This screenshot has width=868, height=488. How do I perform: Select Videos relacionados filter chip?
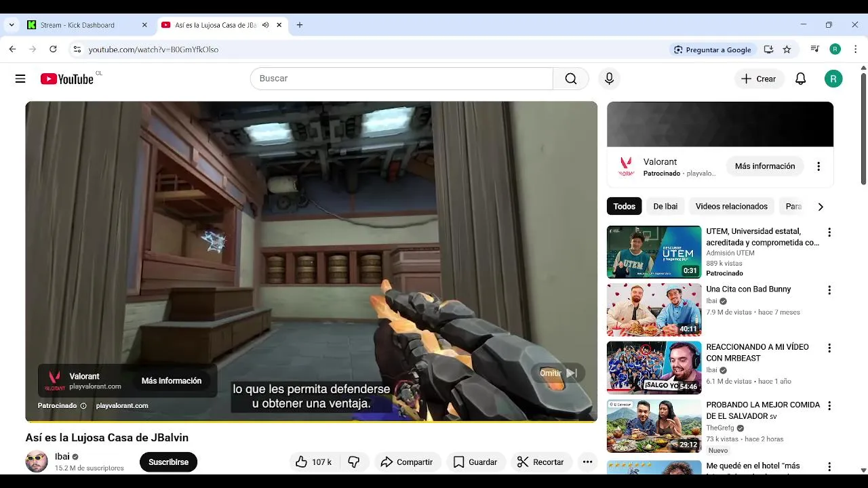tap(732, 207)
